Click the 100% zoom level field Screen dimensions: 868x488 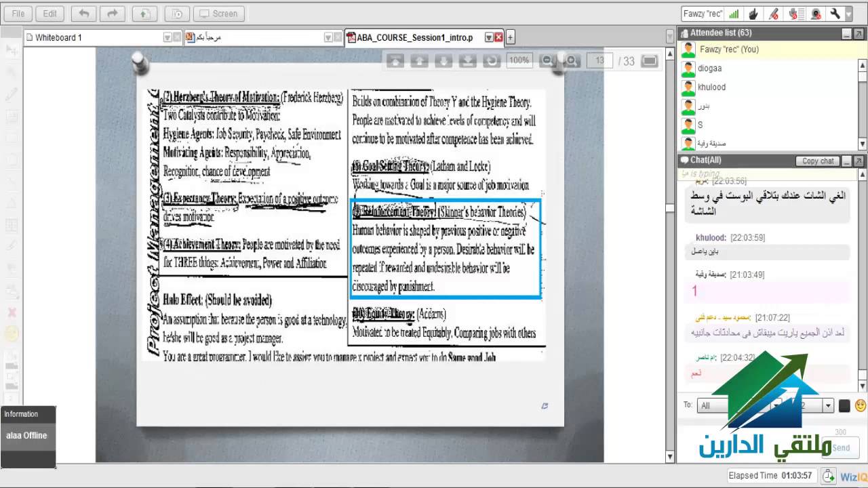[519, 61]
